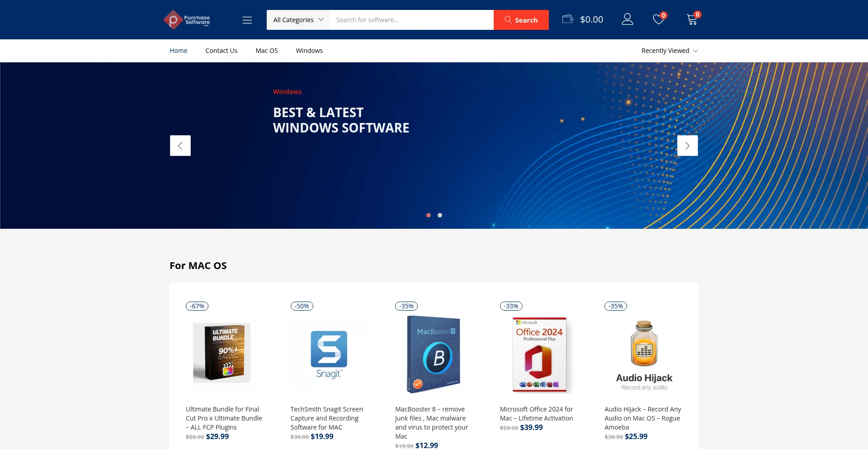Click the $19.99 Snagit price
The width and height of the screenshot is (868, 449).
322,436
